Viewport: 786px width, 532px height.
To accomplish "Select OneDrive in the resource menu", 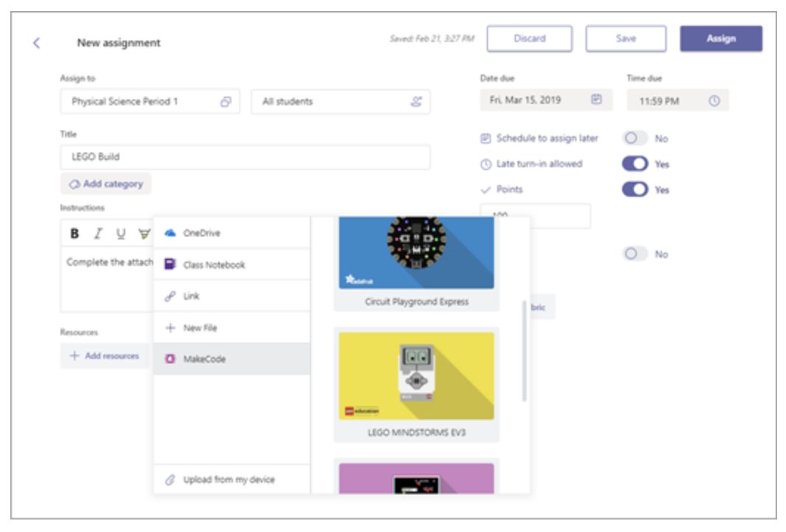I will (232, 233).
